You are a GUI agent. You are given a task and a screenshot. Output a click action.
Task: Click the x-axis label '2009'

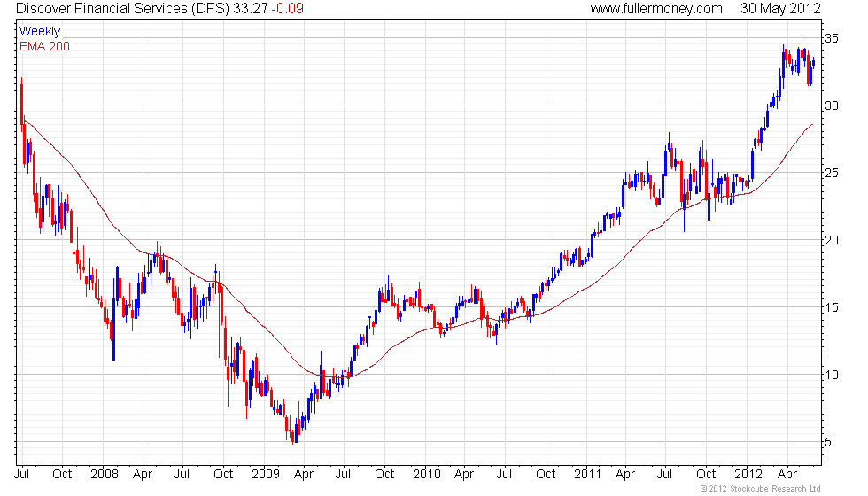(x=266, y=475)
